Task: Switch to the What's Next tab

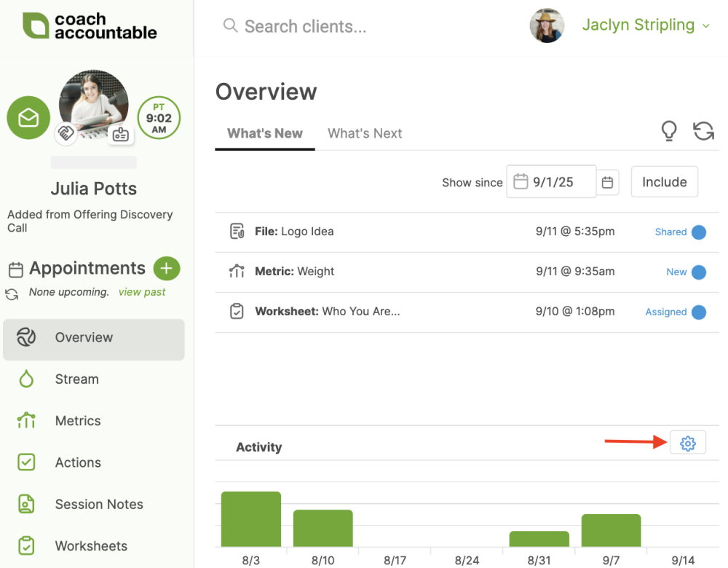Action: point(365,133)
